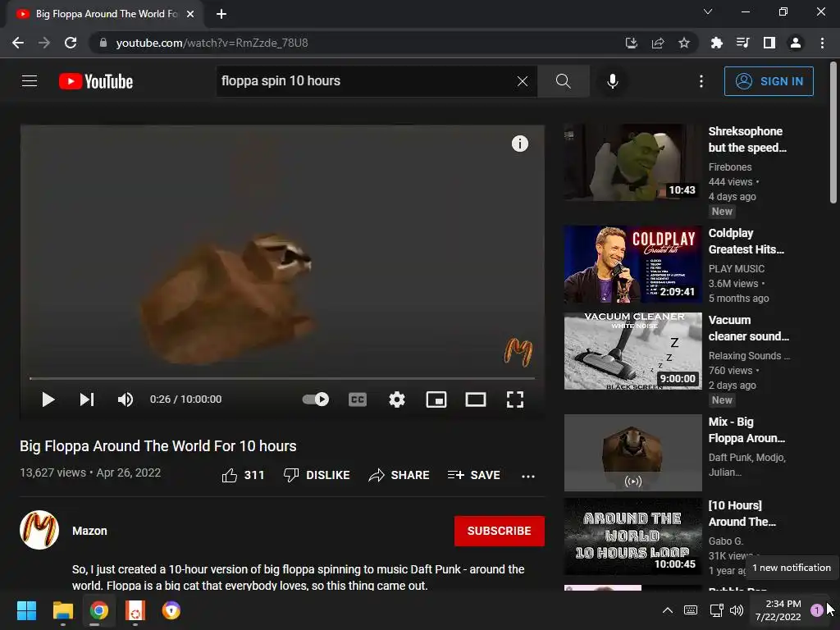Screen dimensions: 840x630
Task: Open Mazon channel avatar
Action: 39,530
